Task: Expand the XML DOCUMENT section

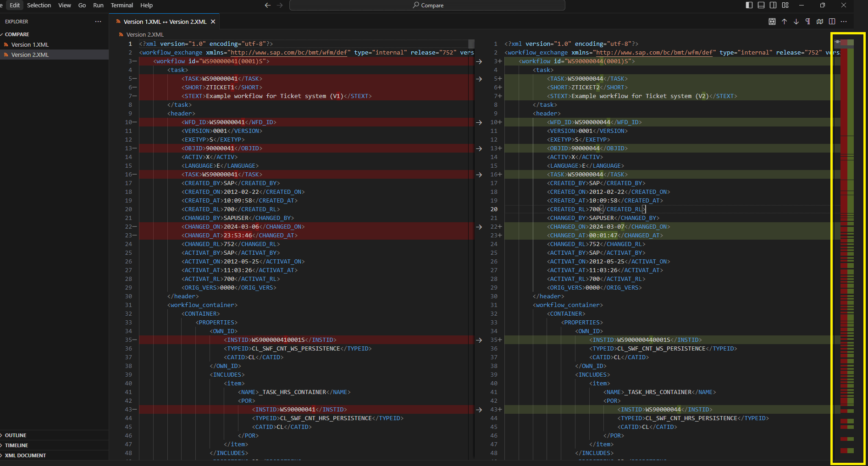Action: (25, 455)
